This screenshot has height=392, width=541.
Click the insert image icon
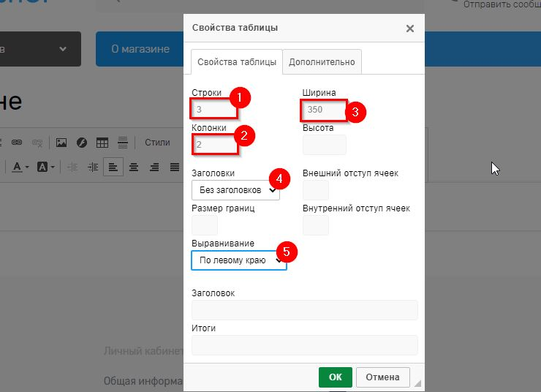click(x=61, y=143)
